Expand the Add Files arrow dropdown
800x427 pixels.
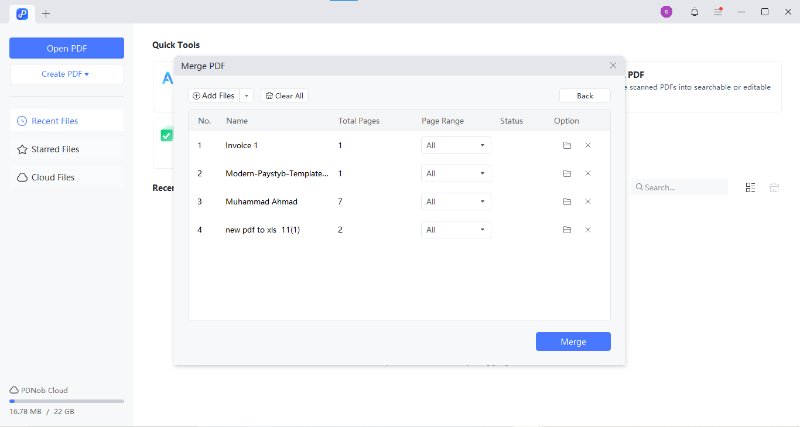(x=246, y=96)
